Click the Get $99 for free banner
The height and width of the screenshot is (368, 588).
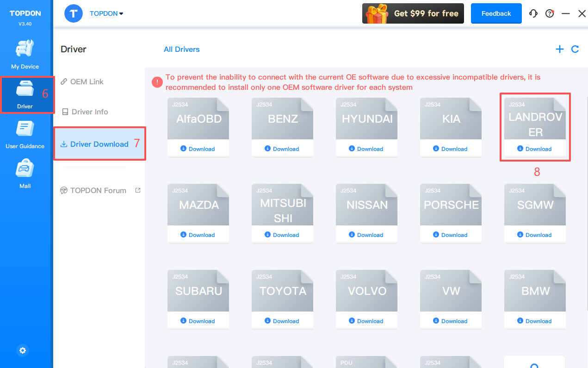tap(414, 13)
